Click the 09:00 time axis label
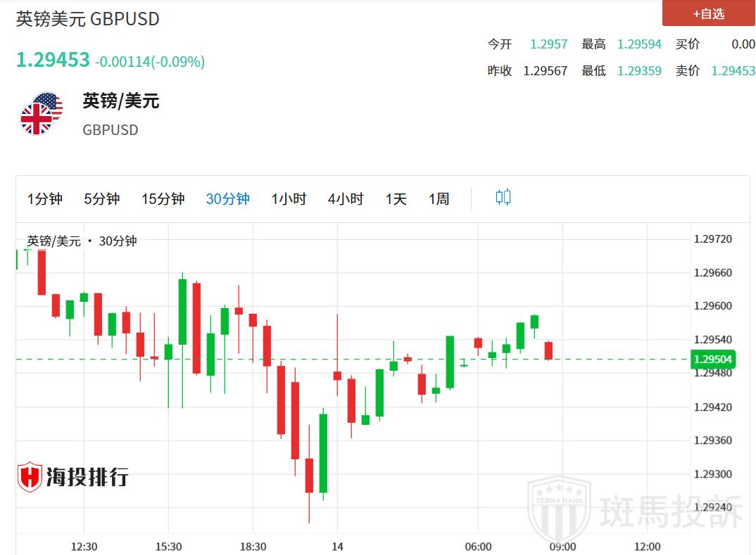756x555 pixels. (x=562, y=547)
